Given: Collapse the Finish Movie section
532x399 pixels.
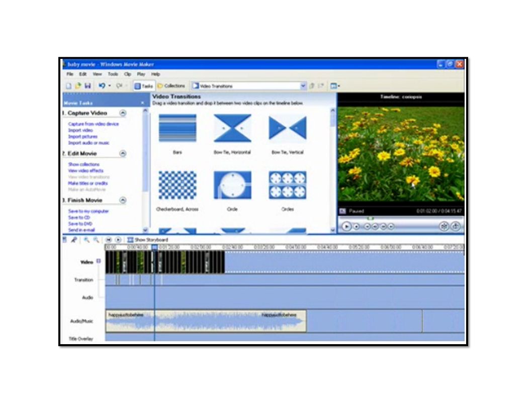Looking at the screenshot, I should [123, 200].
